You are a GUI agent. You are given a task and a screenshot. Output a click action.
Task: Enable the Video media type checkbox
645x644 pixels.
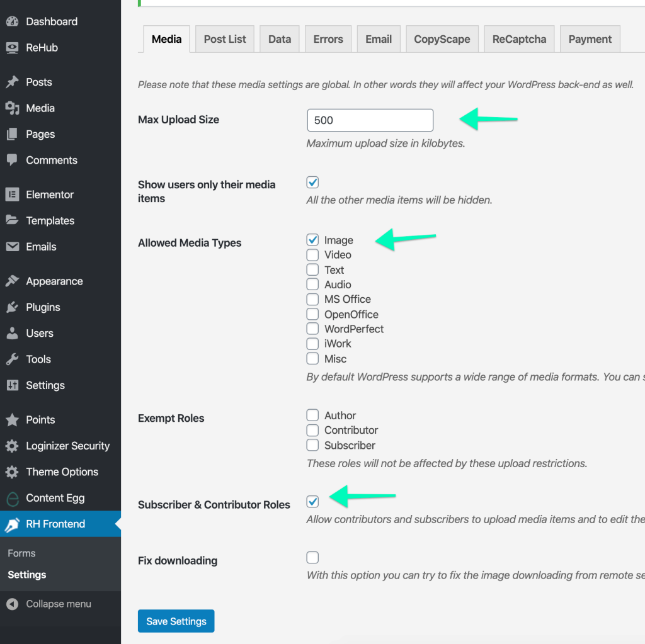point(312,255)
